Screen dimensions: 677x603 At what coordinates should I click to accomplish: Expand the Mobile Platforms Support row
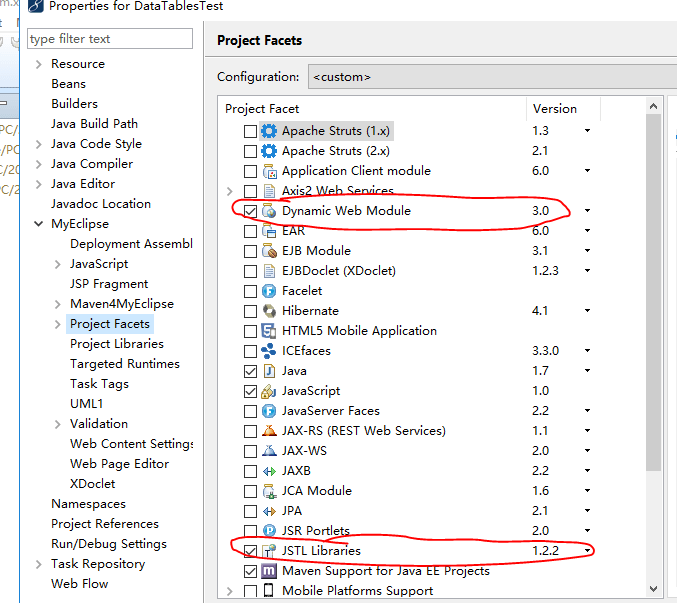pyautogui.click(x=230, y=591)
